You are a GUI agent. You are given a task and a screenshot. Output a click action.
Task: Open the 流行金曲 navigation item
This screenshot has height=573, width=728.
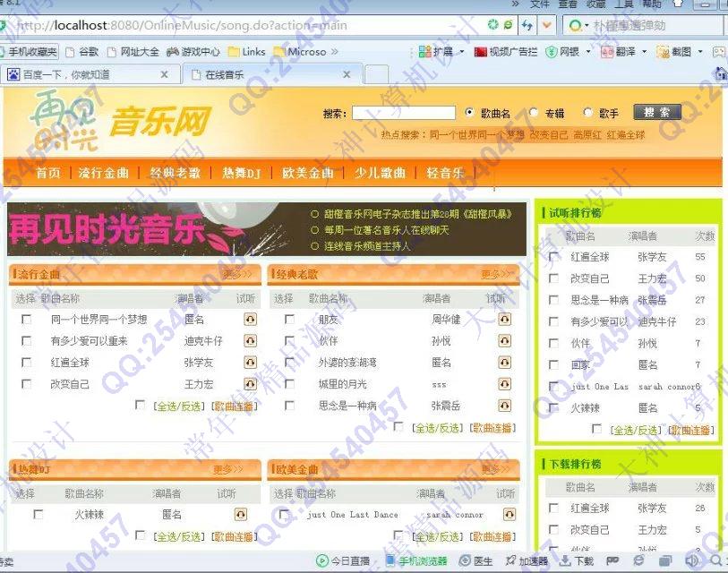pyautogui.click(x=104, y=173)
